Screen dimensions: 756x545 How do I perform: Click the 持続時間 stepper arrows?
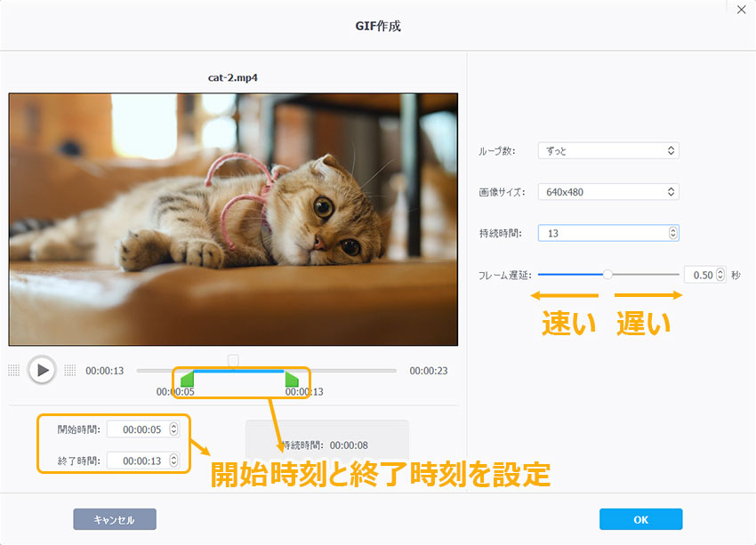pos(672,233)
